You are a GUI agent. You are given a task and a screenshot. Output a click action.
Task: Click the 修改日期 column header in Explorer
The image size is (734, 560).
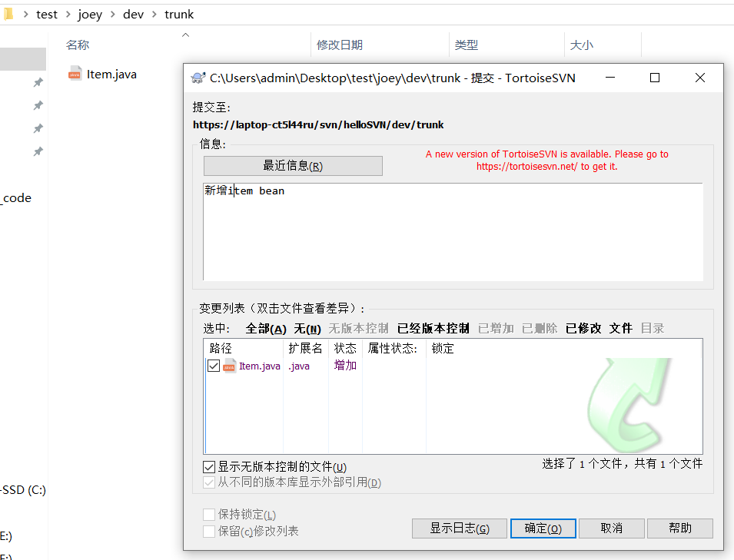click(340, 45)
